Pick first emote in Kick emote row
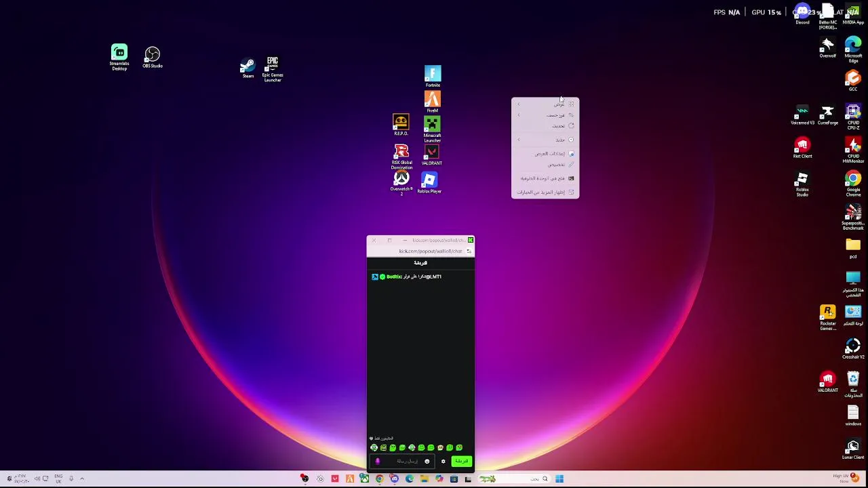The image size is (868, 488). (x=374, y=447)
